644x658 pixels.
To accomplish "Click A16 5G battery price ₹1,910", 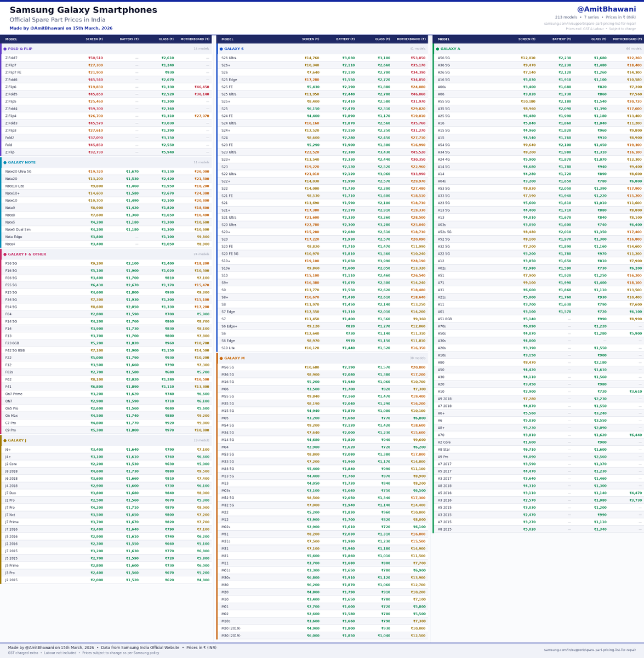I will (565, 80).
